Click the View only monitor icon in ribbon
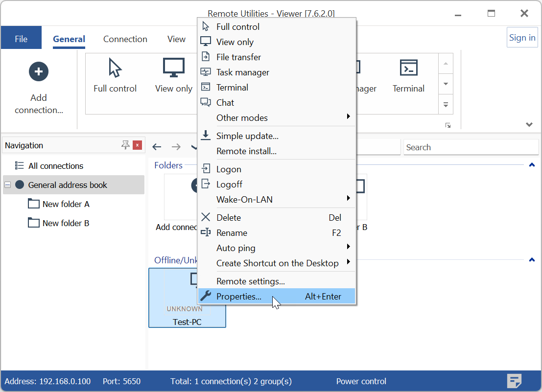Viewport: 542px width, 392px height. [173, 69]
